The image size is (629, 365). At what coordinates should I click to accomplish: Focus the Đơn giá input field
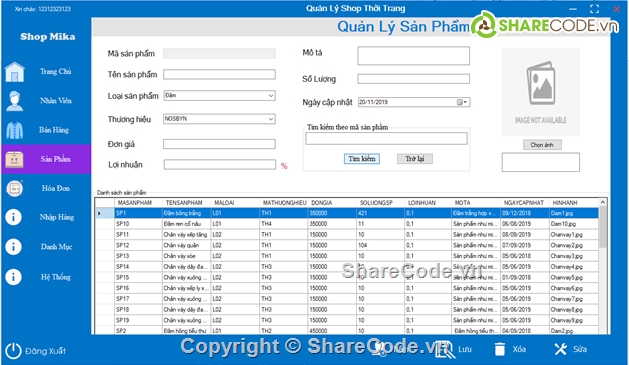[x=219, y=144]
